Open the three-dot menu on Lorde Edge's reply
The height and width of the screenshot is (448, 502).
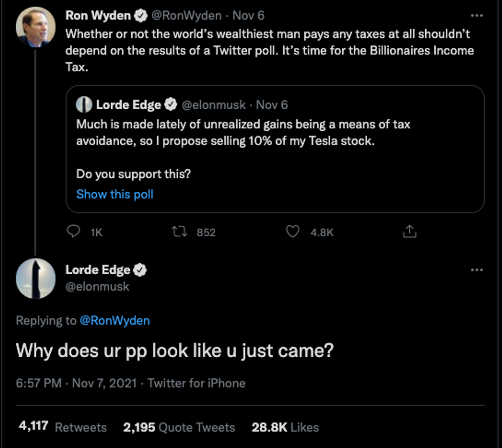pos(476,270)
